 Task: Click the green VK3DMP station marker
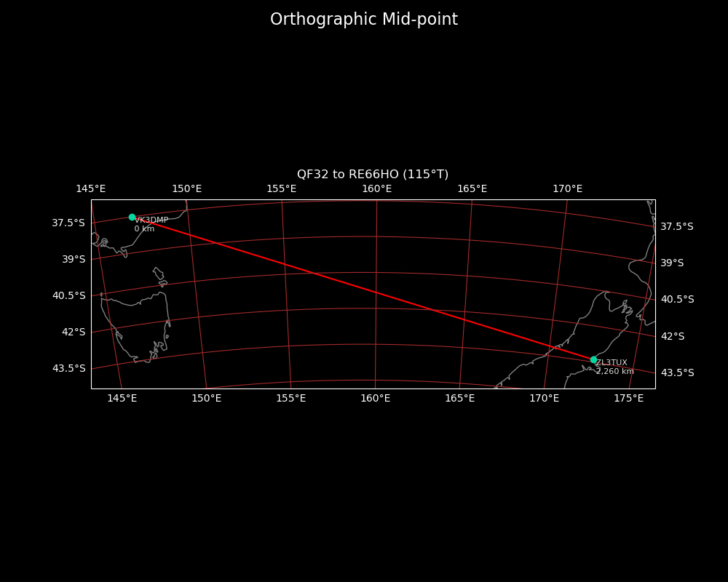(132, 217)
